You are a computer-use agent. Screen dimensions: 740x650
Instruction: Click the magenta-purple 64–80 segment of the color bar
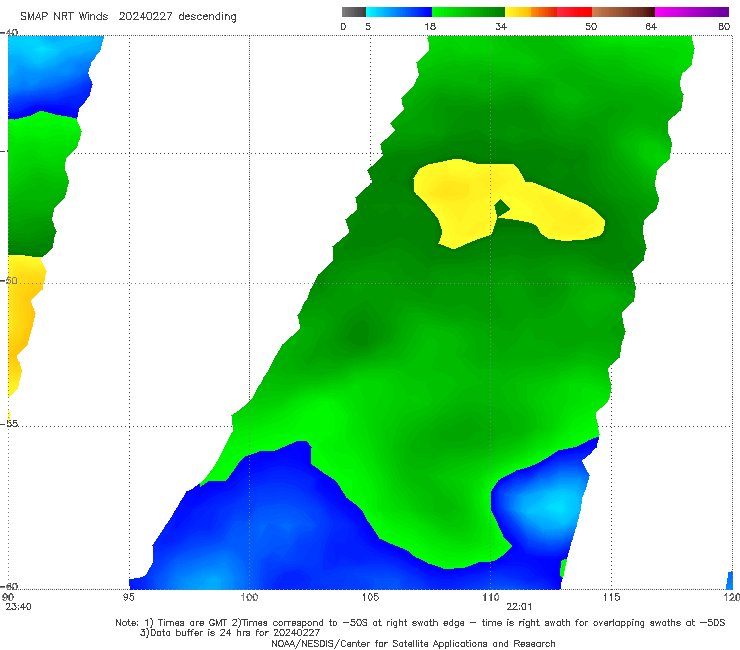point(692,12)
